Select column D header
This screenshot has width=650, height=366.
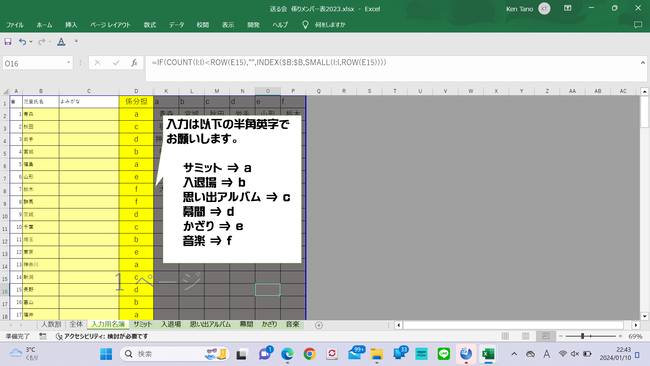click(x=136, y=91)
